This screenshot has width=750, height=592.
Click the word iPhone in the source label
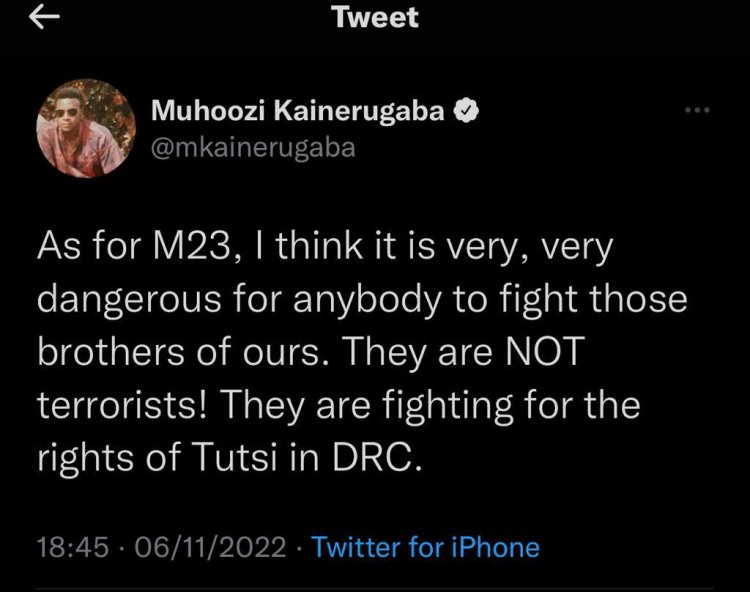[x=493, y=548]
